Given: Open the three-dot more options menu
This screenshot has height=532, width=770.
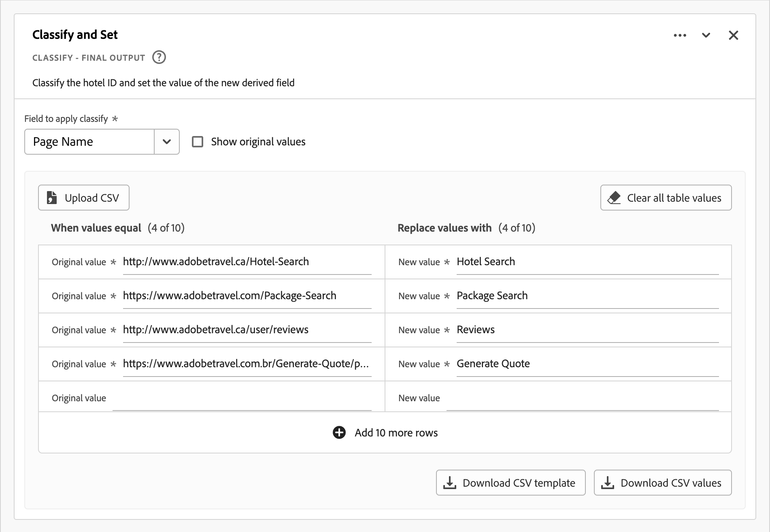Looking at the screenshot, I should (x=680, y=35).
